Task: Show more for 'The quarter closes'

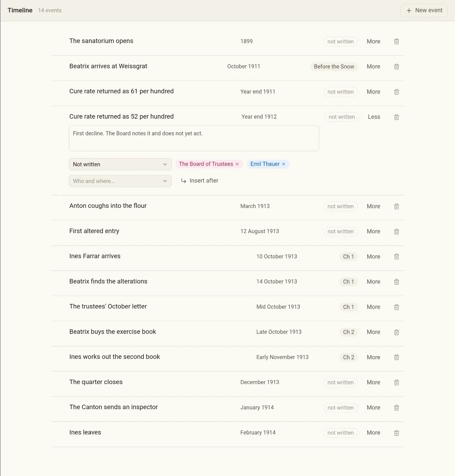Action: (x=373, y=382)
